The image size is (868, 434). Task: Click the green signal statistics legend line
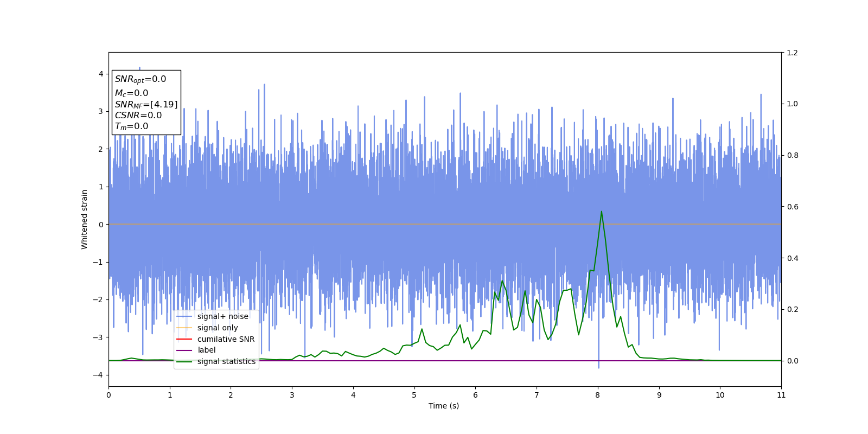pos(184,361)
